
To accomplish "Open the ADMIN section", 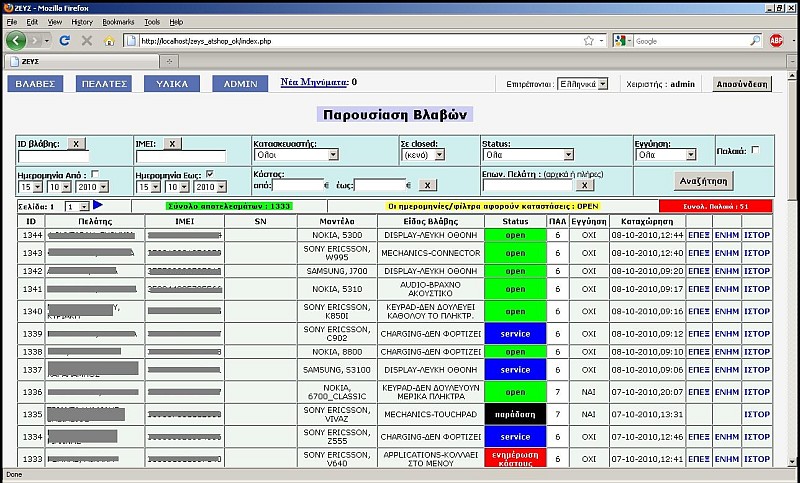I will coord(240,84).
